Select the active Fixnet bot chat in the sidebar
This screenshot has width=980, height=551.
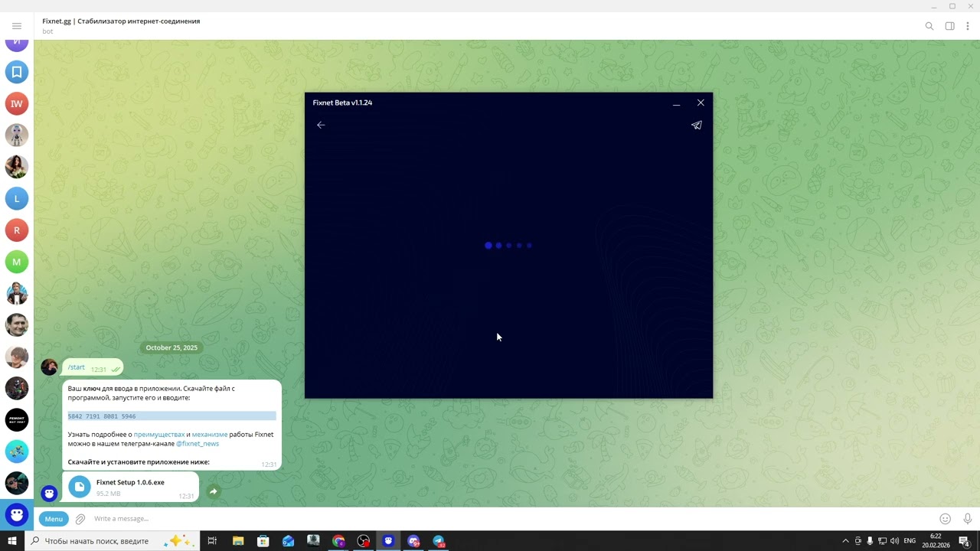click(17, 515)
